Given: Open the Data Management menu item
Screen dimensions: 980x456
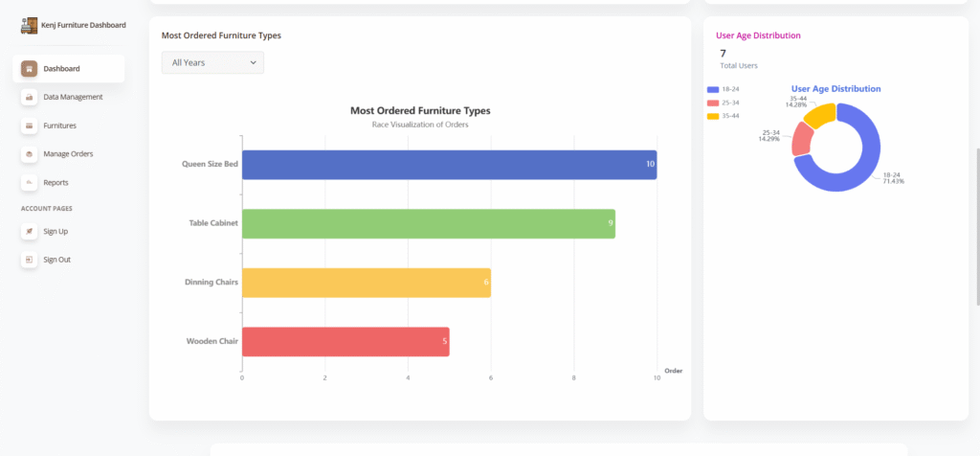Looking at the screenshot, I should (x=73, y=97).
